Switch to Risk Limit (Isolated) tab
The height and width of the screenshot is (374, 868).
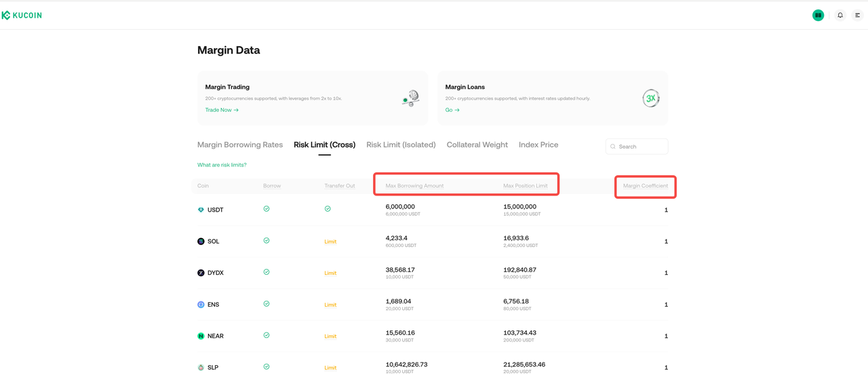pos(401,145)
